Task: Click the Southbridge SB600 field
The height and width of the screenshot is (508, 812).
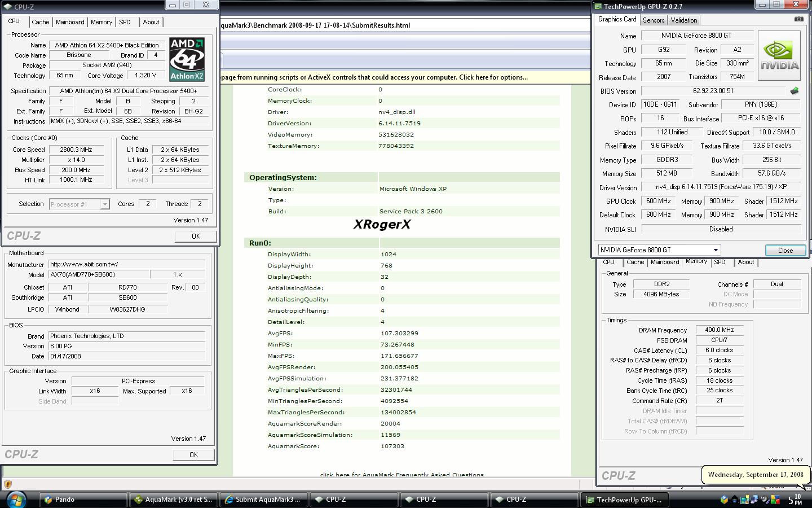Action: coord(128,297)
